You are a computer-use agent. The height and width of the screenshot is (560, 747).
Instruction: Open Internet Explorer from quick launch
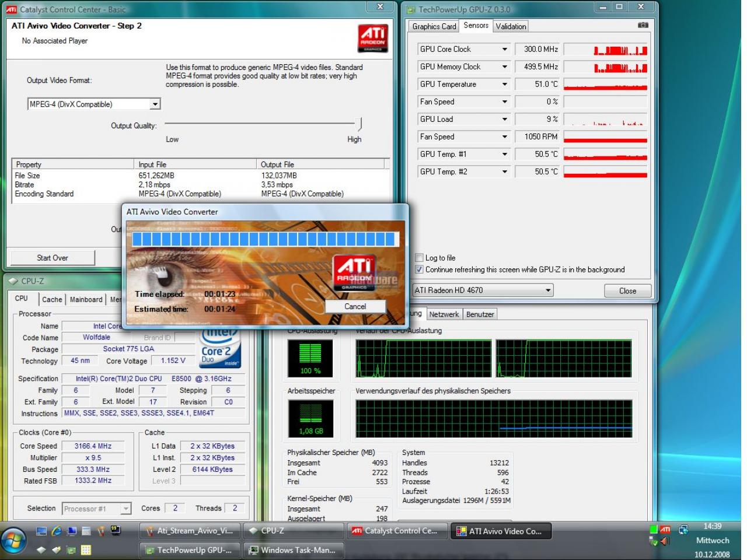[x=57, y=531]
